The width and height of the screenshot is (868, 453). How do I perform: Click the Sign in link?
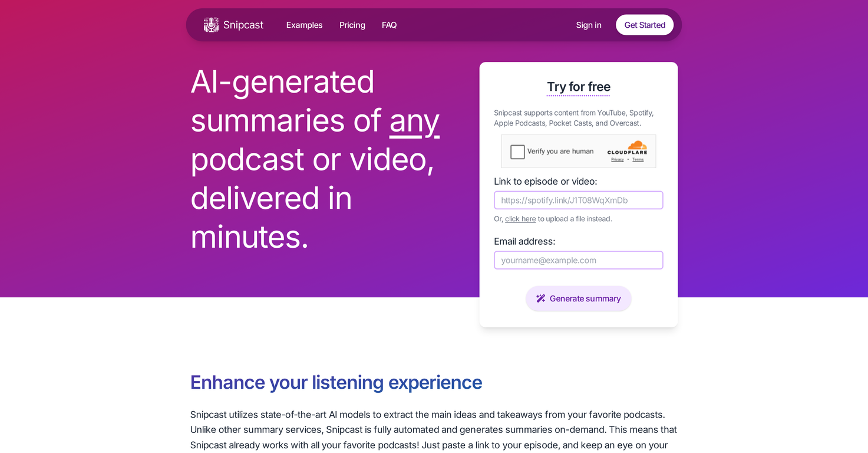[588, 25]
